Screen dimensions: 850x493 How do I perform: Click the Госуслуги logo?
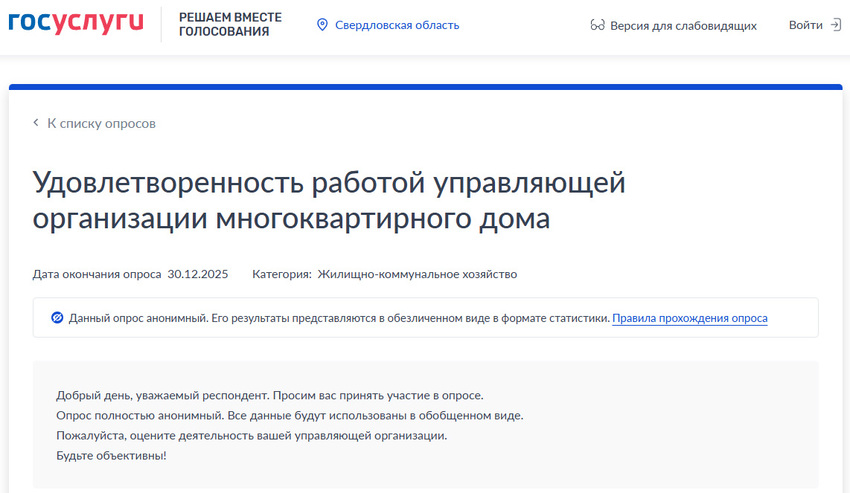coord(76,24)
